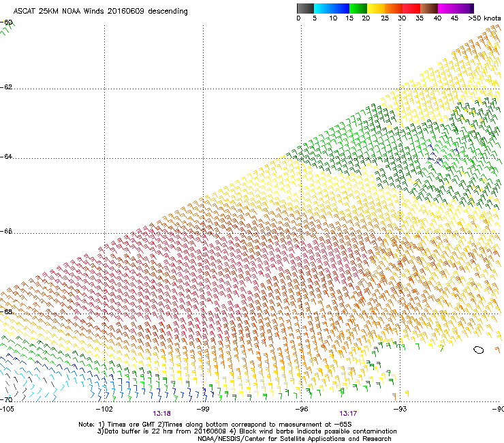The height and width of the screenshot is (443, 504).
Task: Click the latitude label -64
Action: point(6,157)
